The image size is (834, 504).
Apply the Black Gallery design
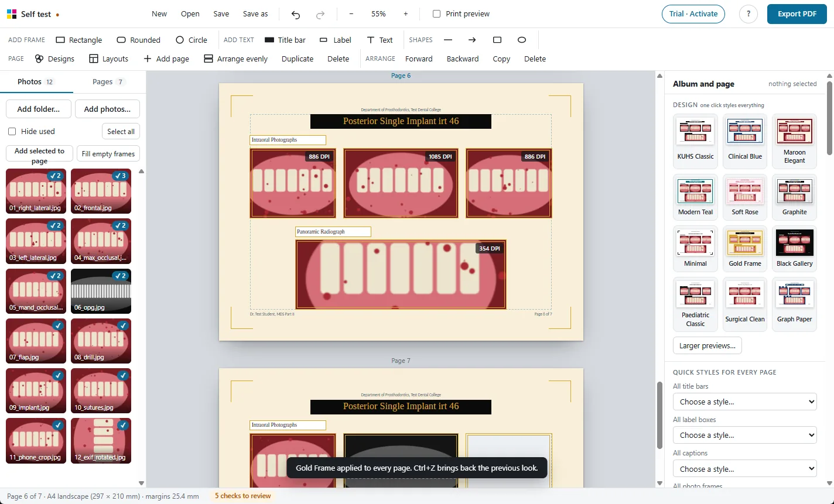click(794, 248)
